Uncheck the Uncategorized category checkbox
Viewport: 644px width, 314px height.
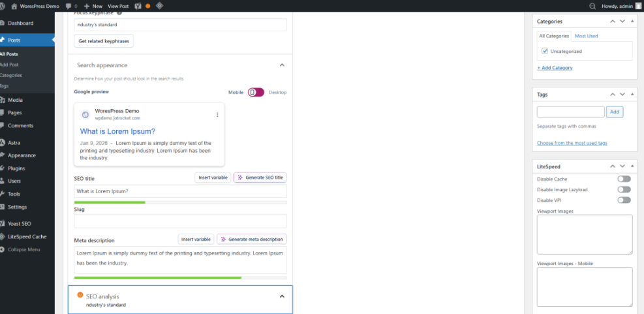coord(545,52)
